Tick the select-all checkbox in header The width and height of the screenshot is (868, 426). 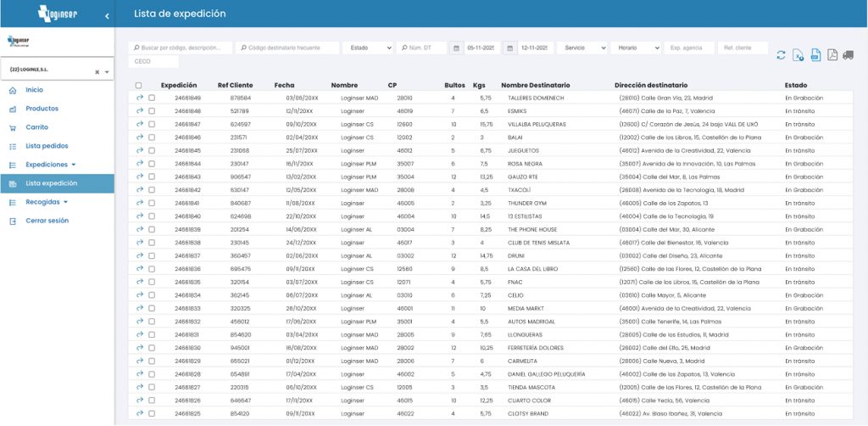tap(139, 86)
